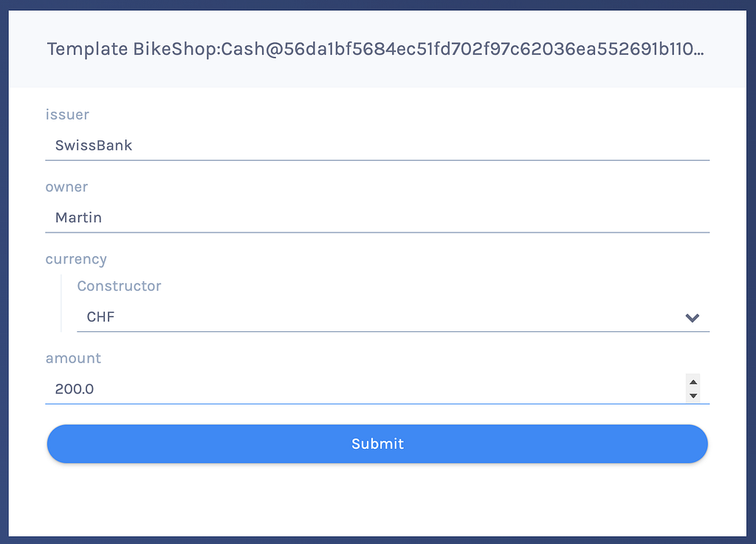
Task: Click the Constructor label
Action: pos(119,286)
